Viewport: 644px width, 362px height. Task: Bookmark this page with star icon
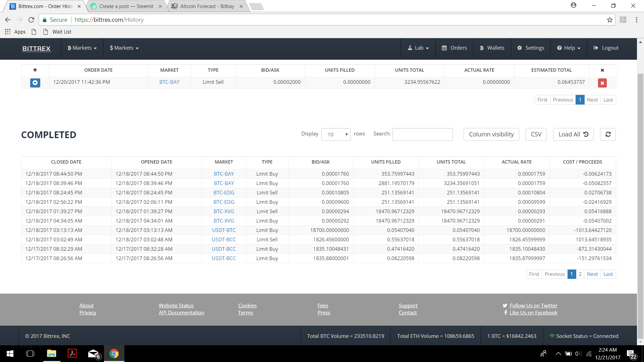[x=609, y=20]
